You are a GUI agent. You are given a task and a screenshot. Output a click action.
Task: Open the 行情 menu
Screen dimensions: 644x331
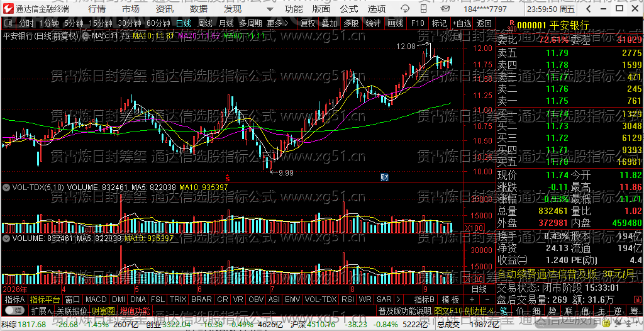pyautogui.click(x=96, y=9)
